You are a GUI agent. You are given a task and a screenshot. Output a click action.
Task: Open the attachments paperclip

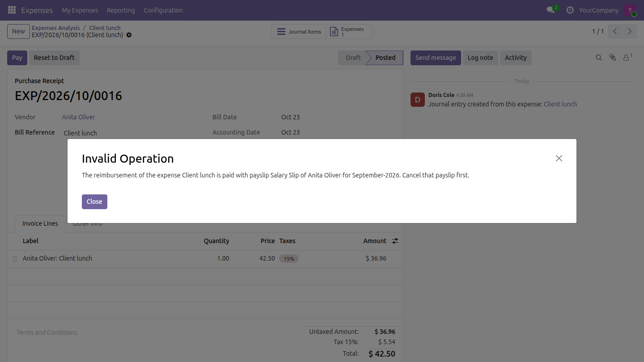click(x=613, y=58)
